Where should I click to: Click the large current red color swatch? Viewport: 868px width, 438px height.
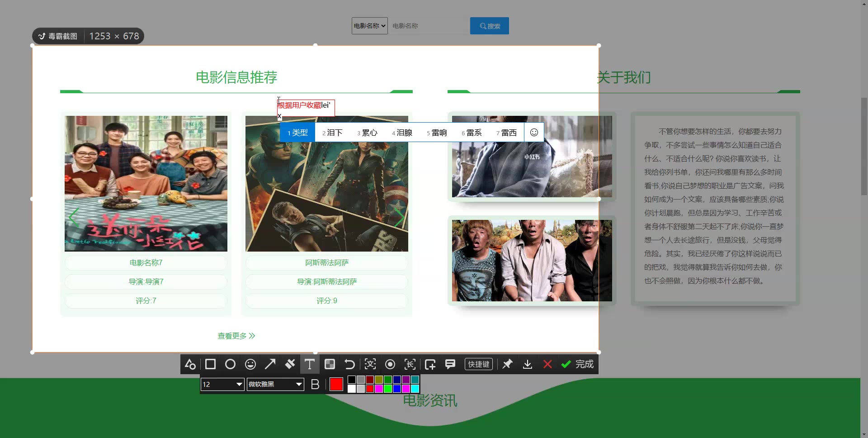click(x=336, y=384)
